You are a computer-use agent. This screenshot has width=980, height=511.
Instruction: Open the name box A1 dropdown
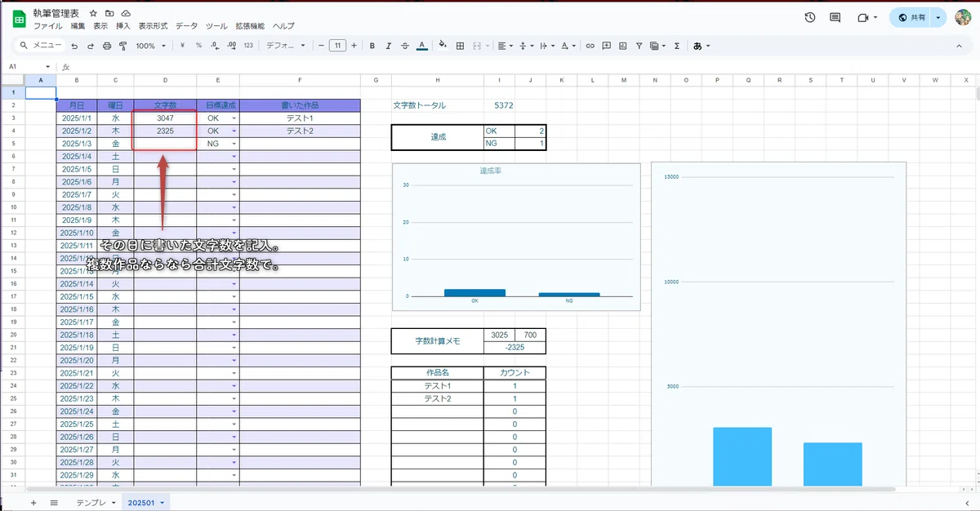pos(48,67)
